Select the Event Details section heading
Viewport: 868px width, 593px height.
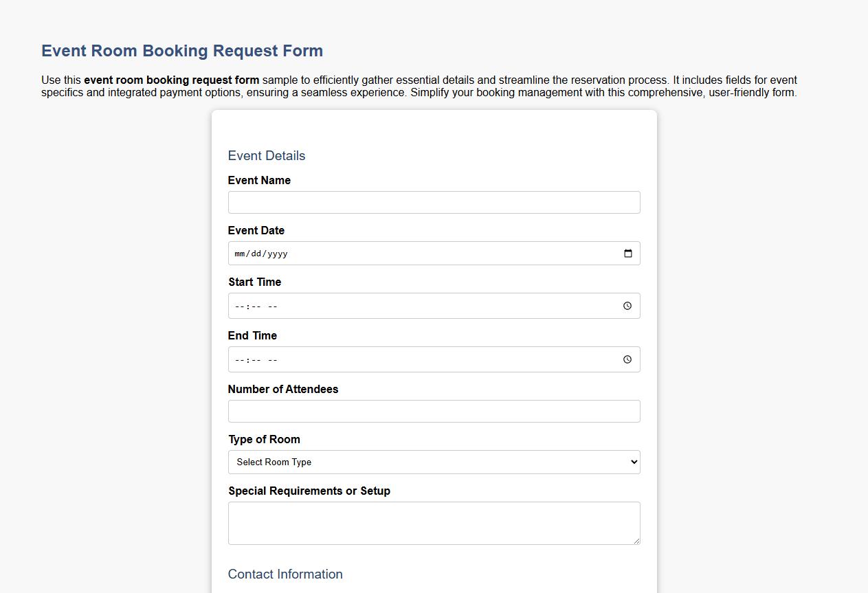(266, 156)
